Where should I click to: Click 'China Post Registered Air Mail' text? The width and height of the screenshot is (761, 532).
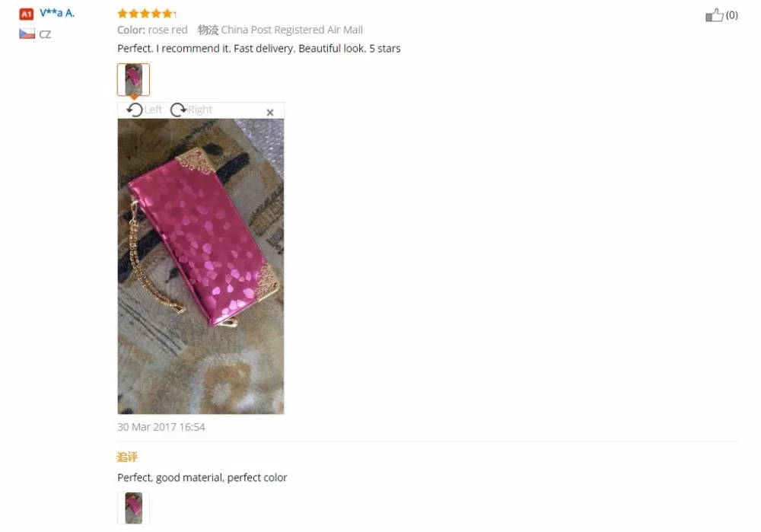pos(291,30)
